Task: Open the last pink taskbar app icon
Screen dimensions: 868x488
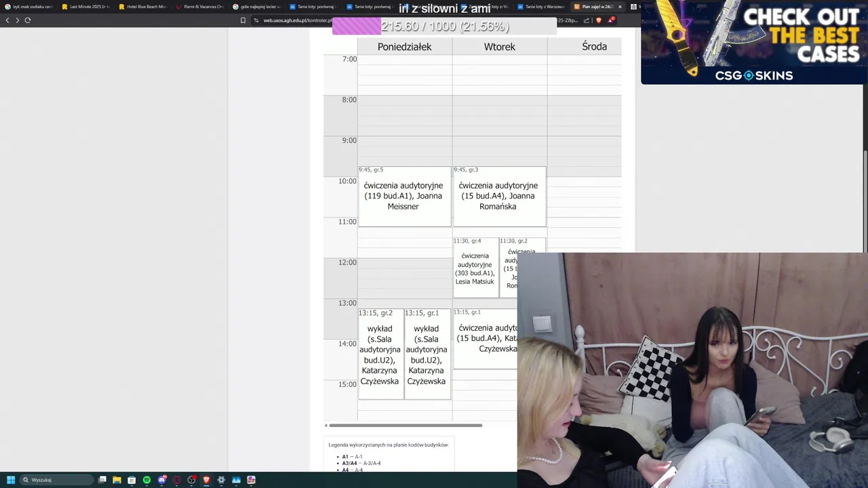Action: (251, 480)
